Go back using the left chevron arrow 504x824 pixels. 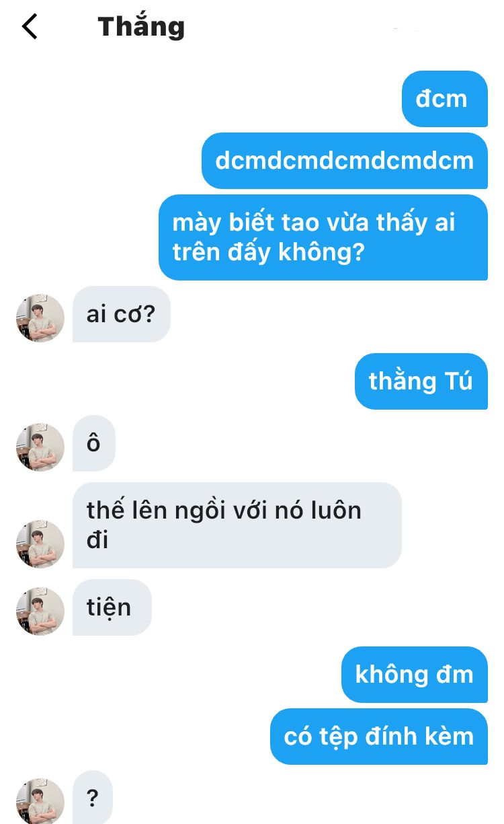coord(30,27)
